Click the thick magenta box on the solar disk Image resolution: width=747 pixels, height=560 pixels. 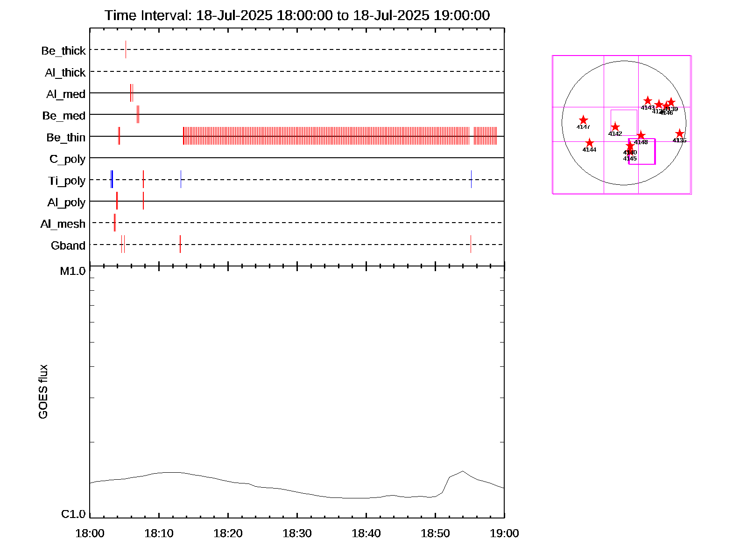pyautogui.click(x=655, y=152)
